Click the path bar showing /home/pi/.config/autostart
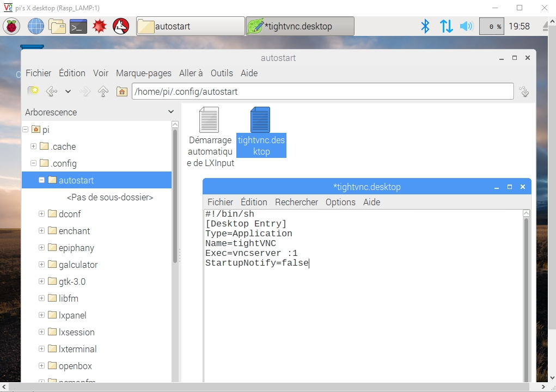Viewport: 556px width, 392px height. tap(323, 91)
